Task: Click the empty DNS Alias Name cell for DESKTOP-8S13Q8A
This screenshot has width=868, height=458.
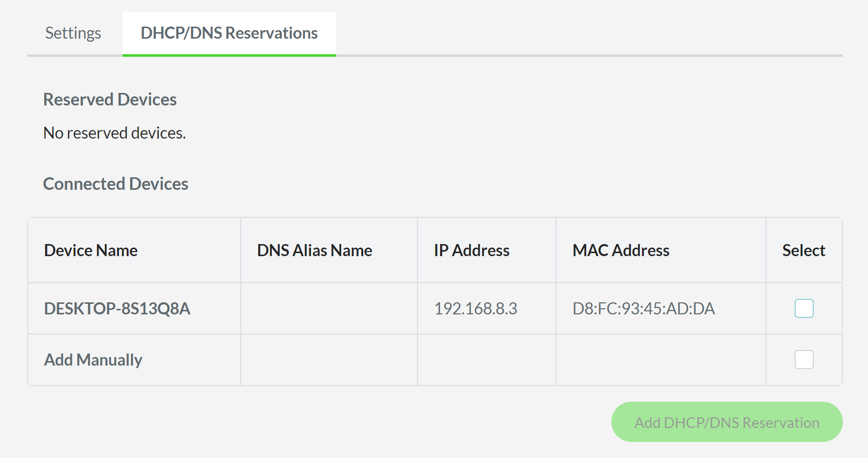Action: pos(329,308)
